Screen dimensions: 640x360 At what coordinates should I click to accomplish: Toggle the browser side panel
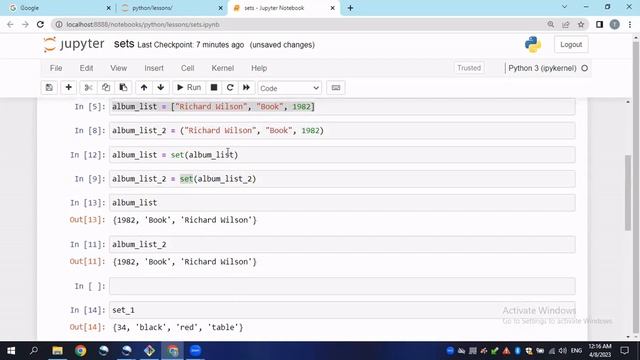click(599, 24)
